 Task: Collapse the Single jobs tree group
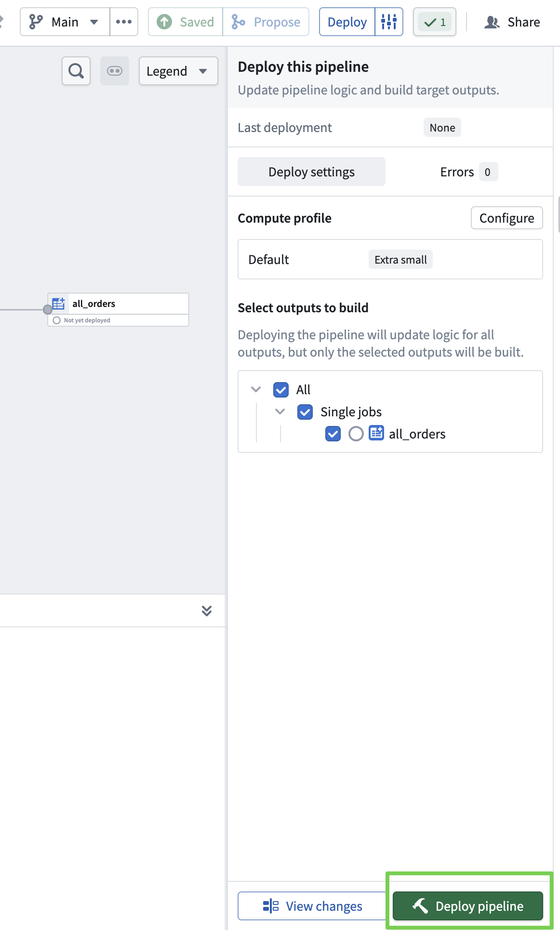point(280,412)
